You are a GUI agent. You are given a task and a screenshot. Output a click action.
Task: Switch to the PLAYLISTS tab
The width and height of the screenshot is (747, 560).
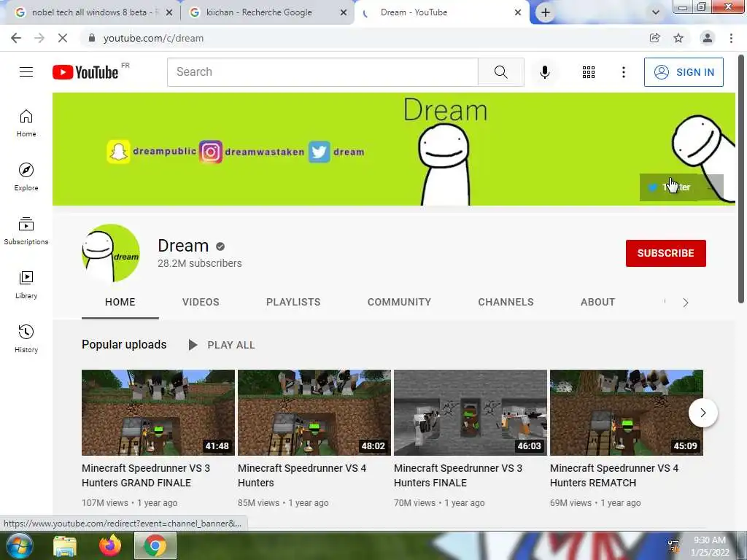(x=293, y=302)
